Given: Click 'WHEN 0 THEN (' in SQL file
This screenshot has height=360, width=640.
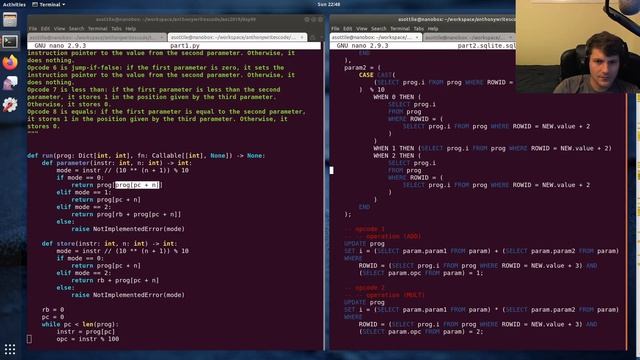Looking at the screenshot, I should [x=397, y=97].
